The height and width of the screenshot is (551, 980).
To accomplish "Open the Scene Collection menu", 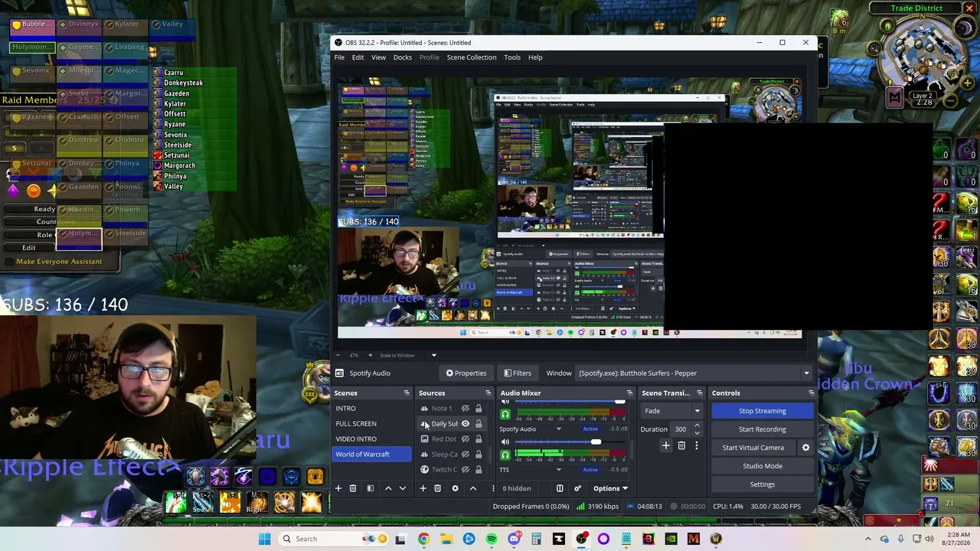I will (472, 57).
